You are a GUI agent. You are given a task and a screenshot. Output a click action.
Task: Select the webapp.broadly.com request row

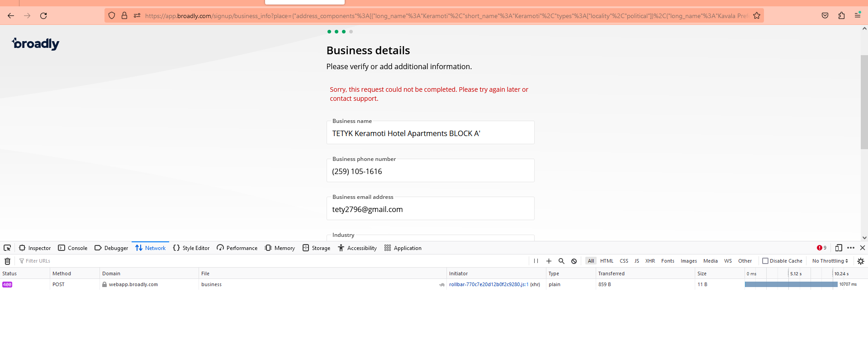[x=434, y=284]
